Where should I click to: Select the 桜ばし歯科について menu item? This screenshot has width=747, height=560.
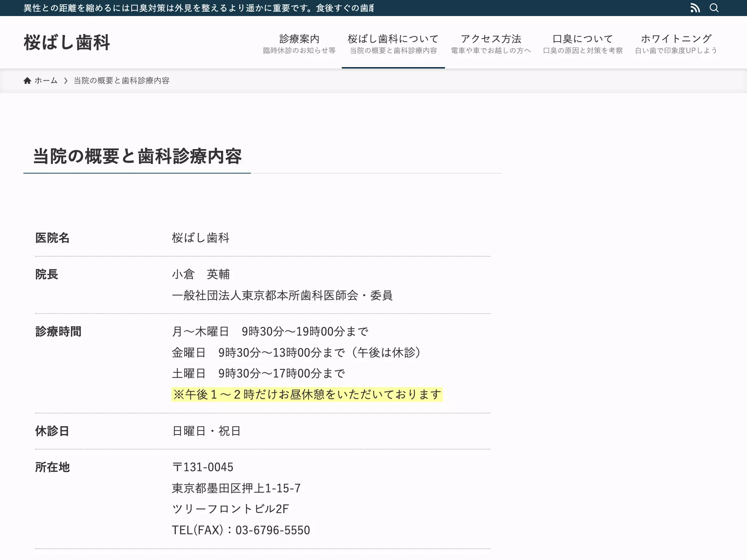pyautogui.click(x=393, y=43)
